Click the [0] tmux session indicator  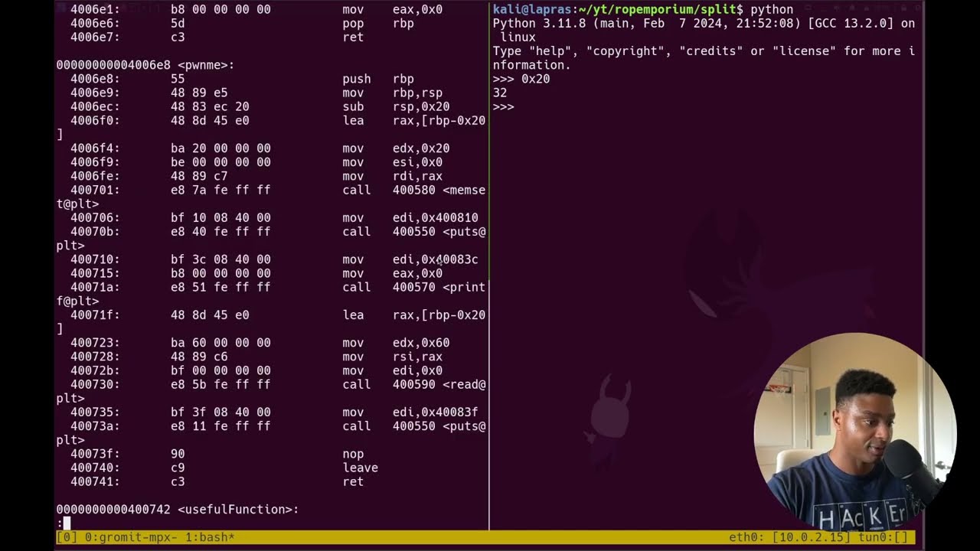click(67, 537)
